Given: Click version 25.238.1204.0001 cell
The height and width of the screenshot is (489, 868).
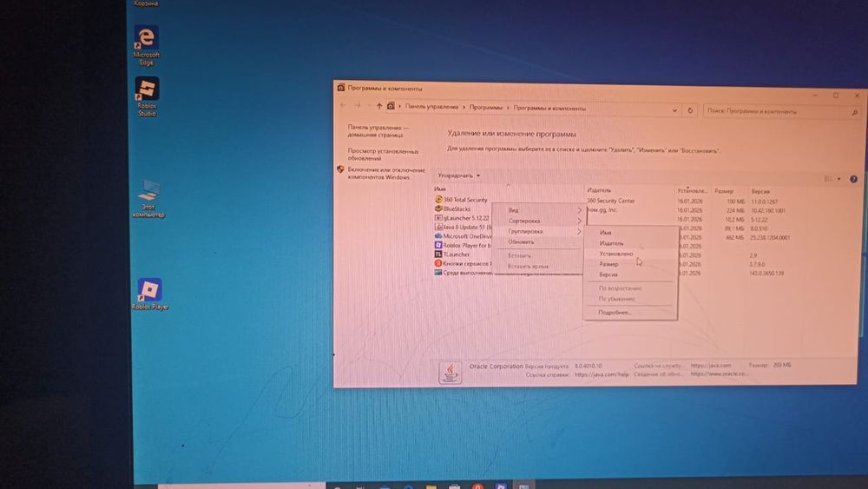Looking at the screenshot, I should point(770,238).
